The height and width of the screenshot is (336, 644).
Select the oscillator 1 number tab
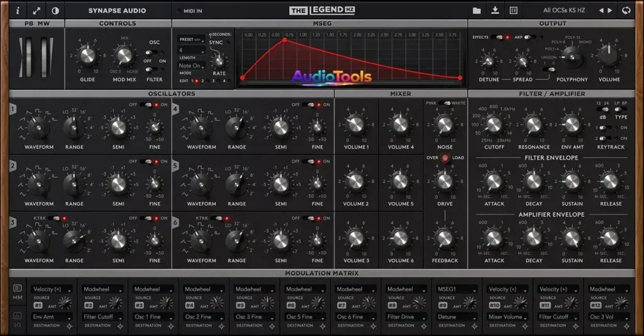(x=13, y=109)
